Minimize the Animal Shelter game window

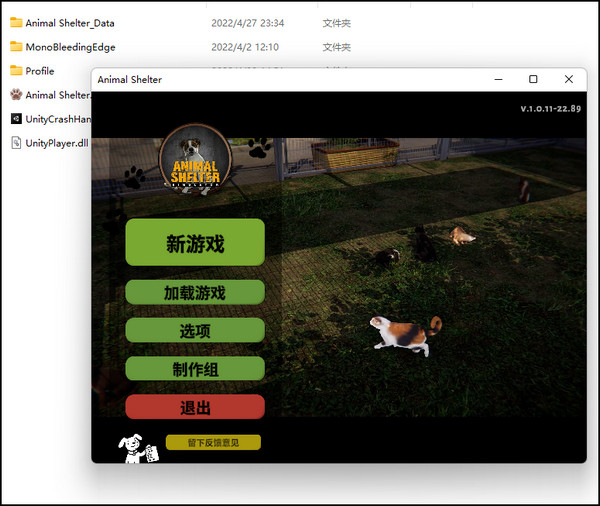coord(497,80)
